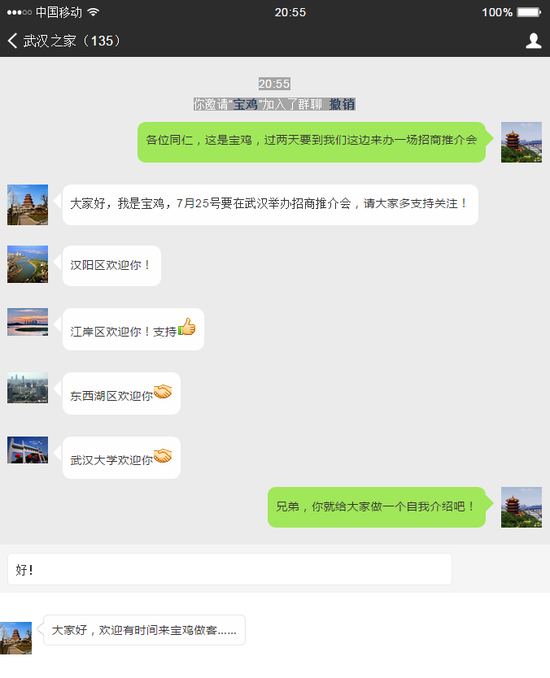Tap my Yellow Crane Tower avatar at top
This screenshot has height=678, width=550.
coord(521,142)
